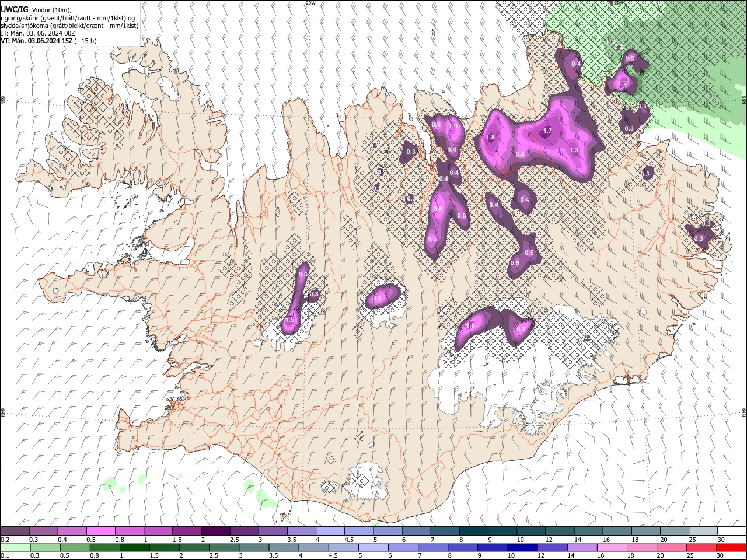Pick the bright pink 0.5 swatch in the snow scale
This screenshot has height=560, width=747.
[100, 531]
